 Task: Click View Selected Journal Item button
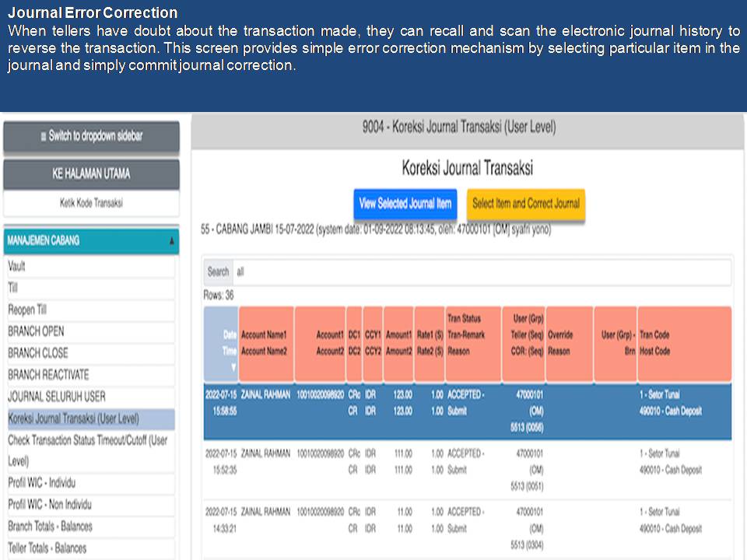405,204
